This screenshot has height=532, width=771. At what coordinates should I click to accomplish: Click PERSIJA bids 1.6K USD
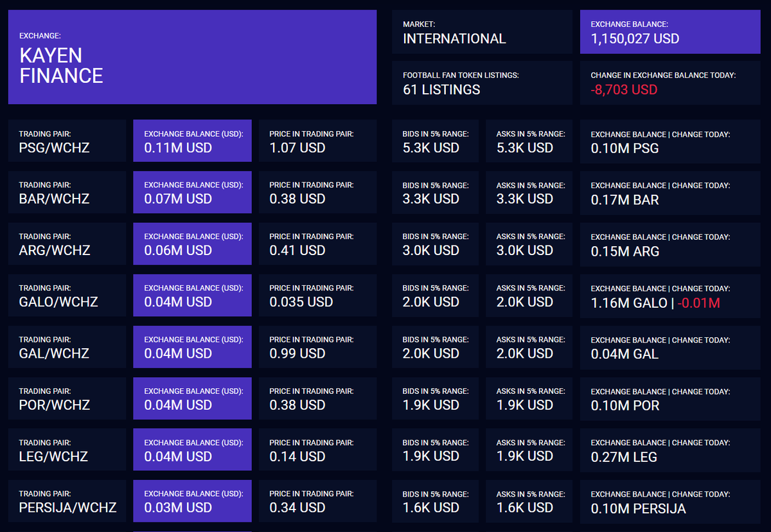point(436,501)
